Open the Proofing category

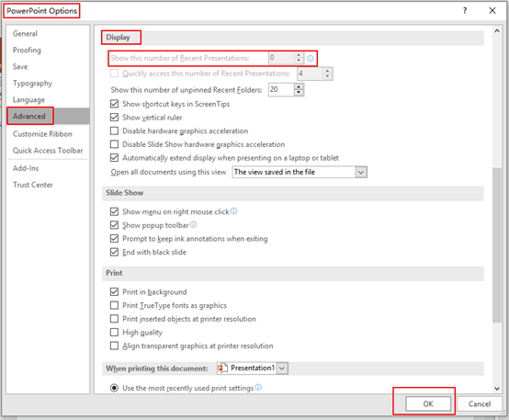click(27, 50)
